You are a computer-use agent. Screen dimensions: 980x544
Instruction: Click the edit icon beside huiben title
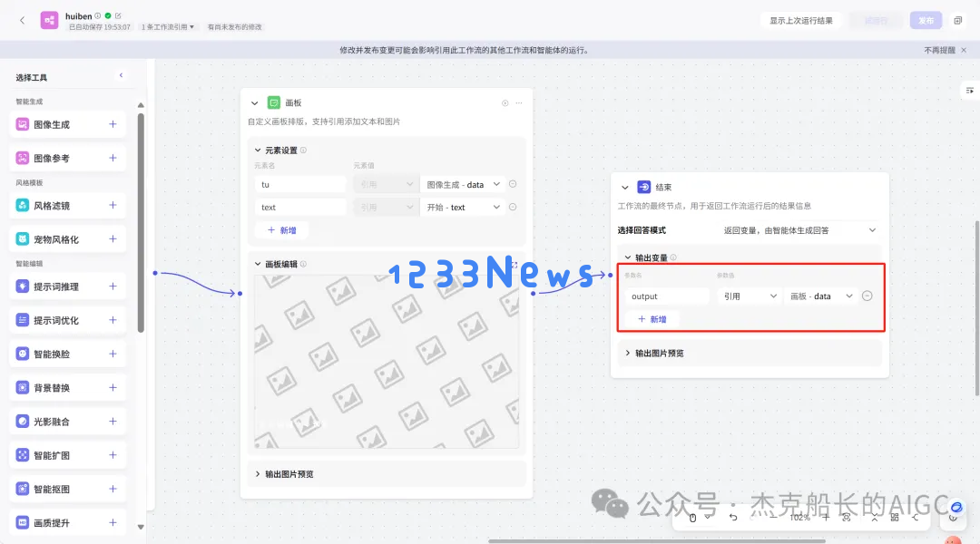[118, 15]
